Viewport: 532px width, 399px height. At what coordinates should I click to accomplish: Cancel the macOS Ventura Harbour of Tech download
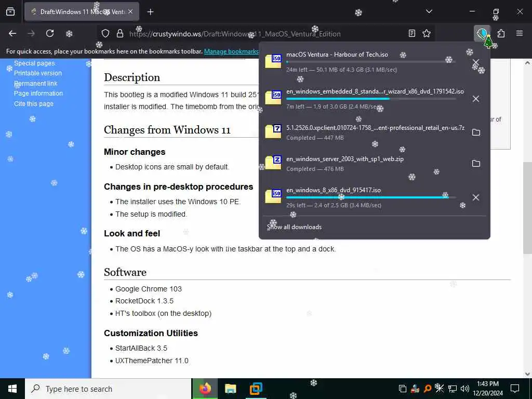coord(476,62)
